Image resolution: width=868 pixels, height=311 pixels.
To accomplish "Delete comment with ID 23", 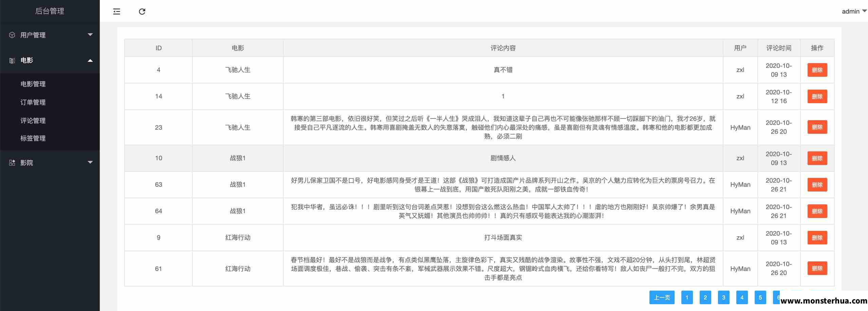I will (x=817, y=127).
